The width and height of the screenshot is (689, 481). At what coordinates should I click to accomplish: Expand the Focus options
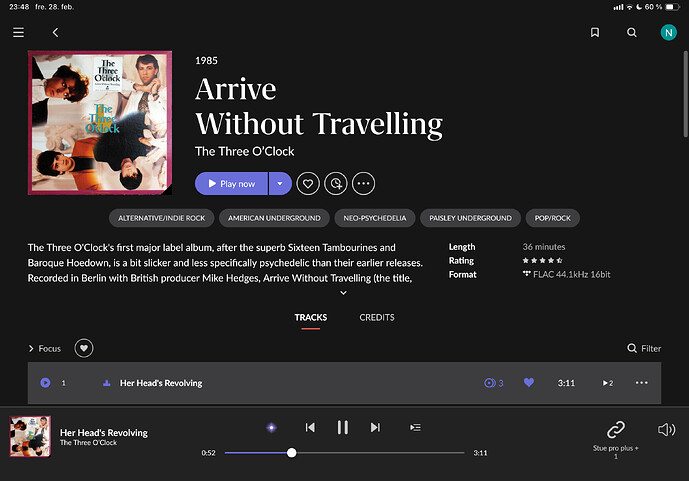click(45, 348)
